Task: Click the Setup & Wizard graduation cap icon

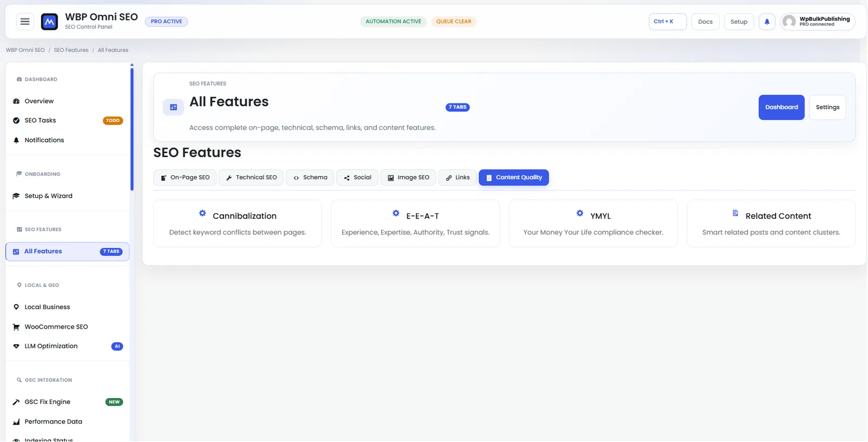Action: (x=16, y=196)
